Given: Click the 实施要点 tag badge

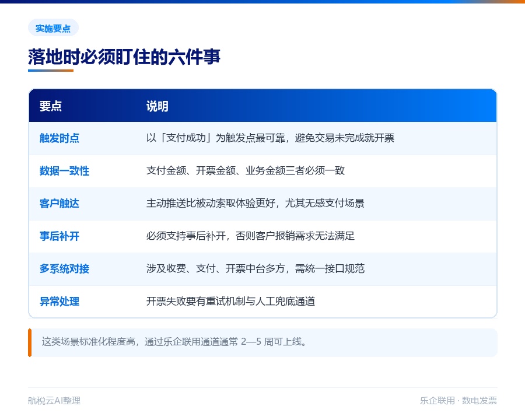Looking at the screenshot, I should [x=53, y=28].
